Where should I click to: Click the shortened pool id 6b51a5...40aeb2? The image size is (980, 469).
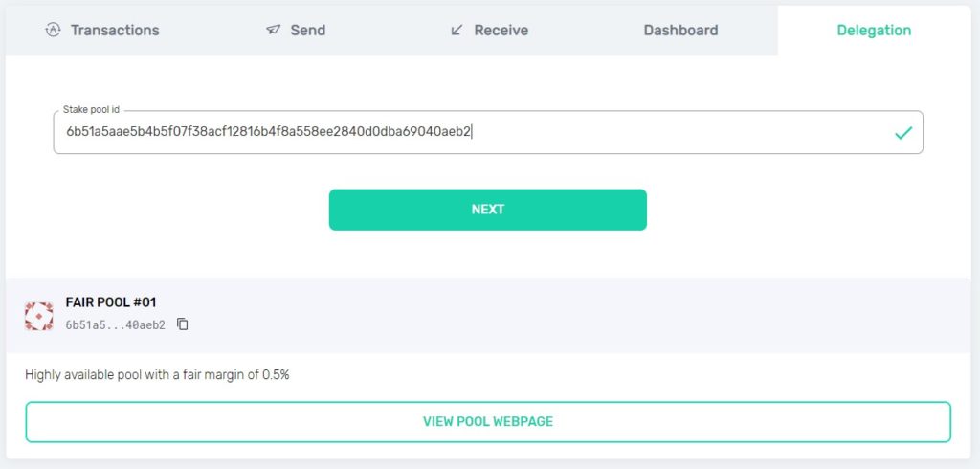(116, 324)
